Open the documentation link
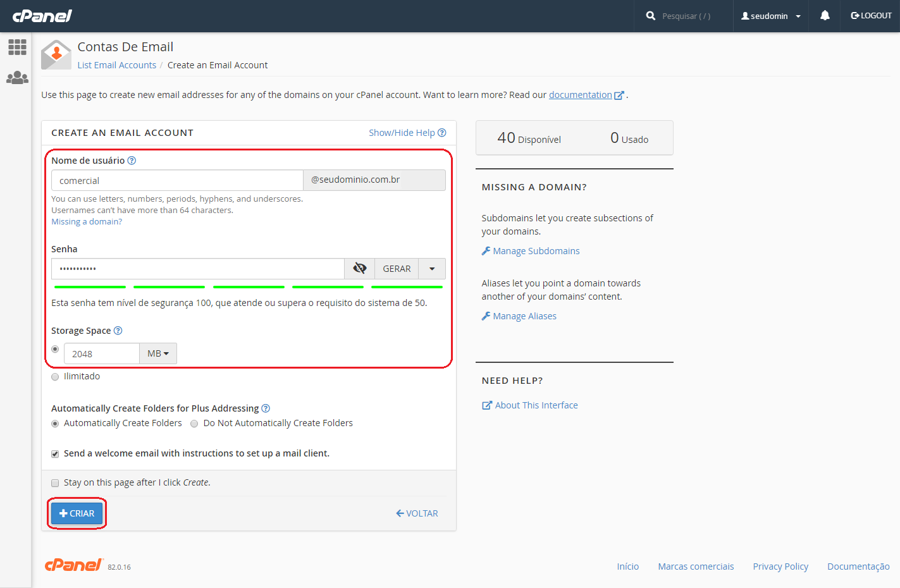This screenshot has height=588, width=900. point(580,95)
